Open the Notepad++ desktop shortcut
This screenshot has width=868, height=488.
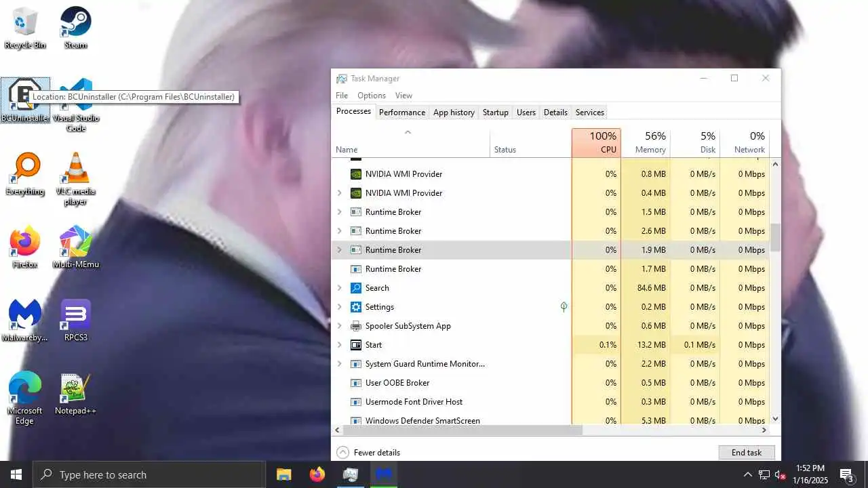75,394
